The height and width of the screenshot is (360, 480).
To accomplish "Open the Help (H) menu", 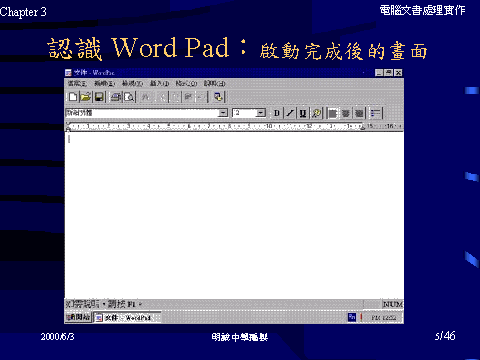I will click(214, 83).
